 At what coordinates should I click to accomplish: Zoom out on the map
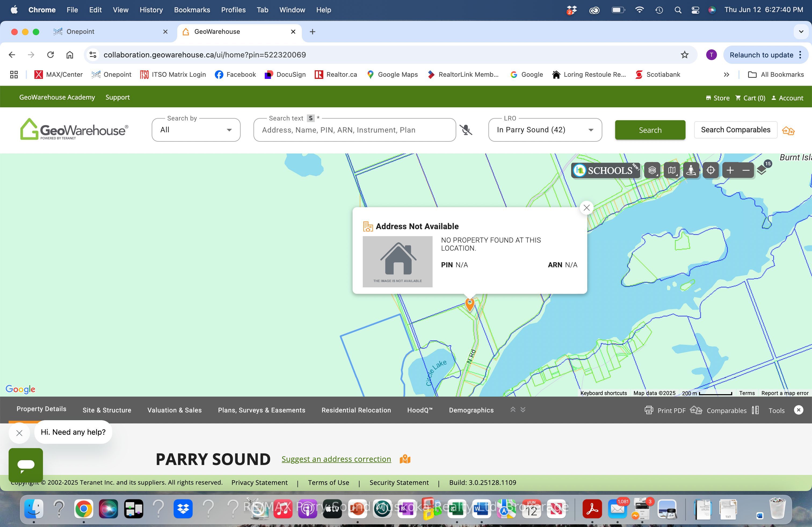pos(746,170)
